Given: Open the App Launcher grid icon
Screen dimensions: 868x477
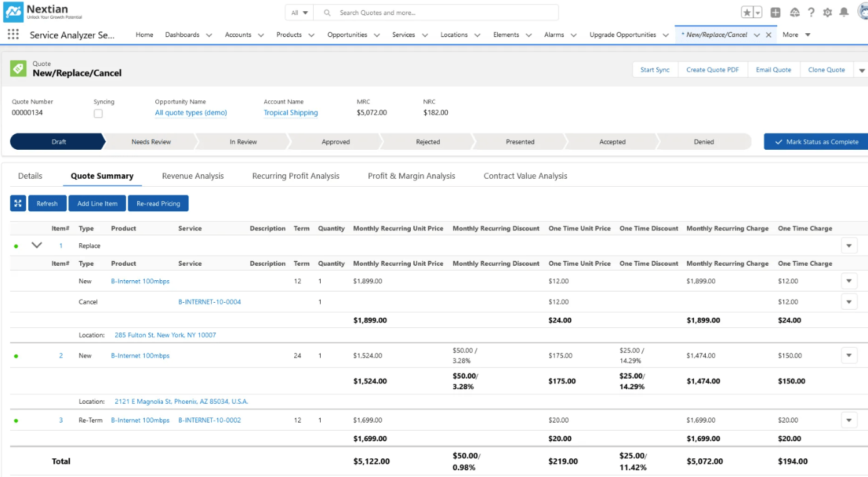Looking at the screenshot, I should coord(13,35).
